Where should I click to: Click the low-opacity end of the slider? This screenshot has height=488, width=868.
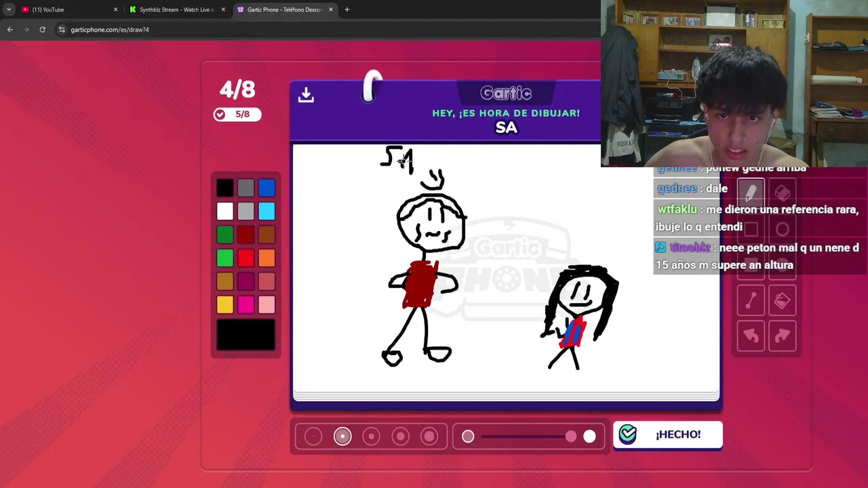468,436
